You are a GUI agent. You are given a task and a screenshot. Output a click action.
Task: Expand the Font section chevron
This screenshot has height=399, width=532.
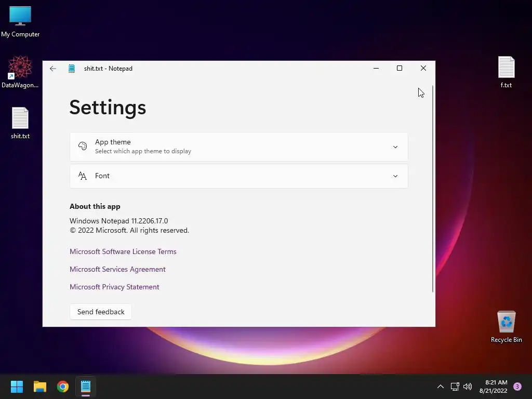(x=395, y=176)
